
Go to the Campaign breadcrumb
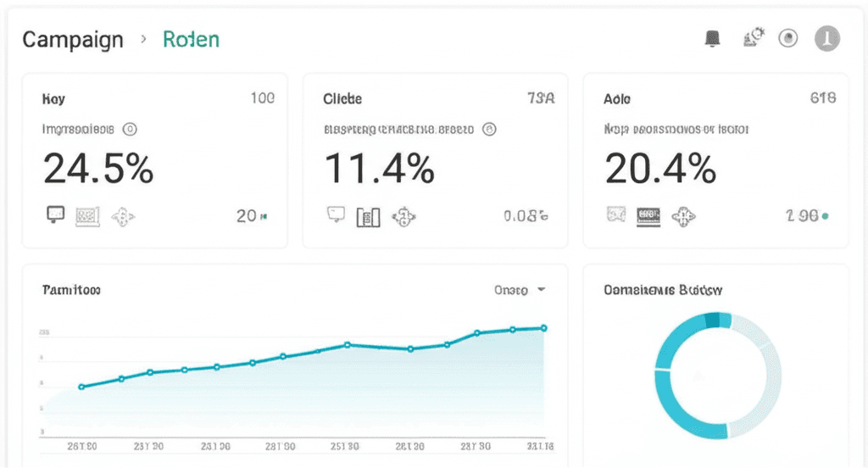point(73,40)
